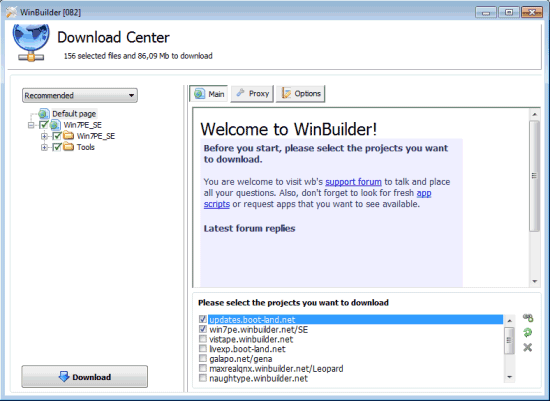Image resolution: width=550 pixels, height=401 pixels.
Task: Follow the support forum link
Action: [353, 182]
